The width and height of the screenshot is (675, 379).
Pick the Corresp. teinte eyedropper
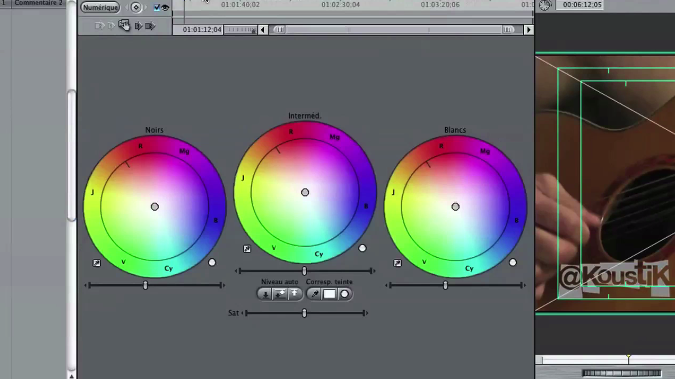315,294
